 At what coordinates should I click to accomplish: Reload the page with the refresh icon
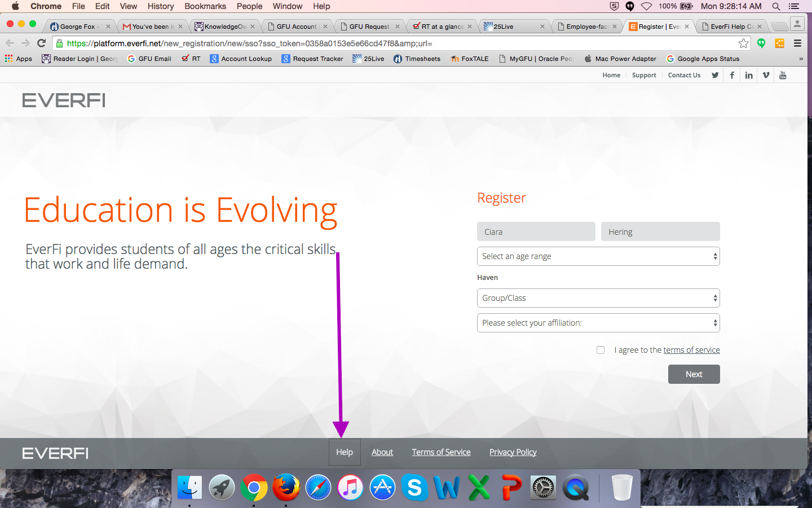click(x=41, y=43)
